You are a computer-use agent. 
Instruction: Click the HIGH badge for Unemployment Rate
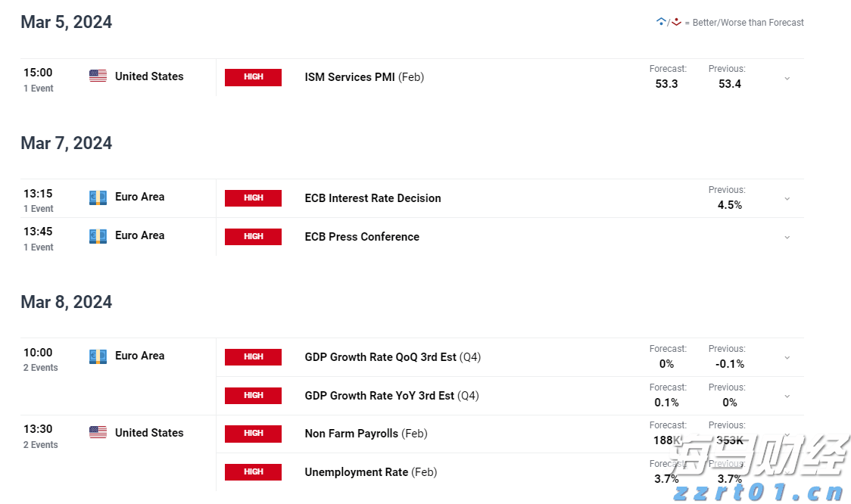click(x=253, y=472)
